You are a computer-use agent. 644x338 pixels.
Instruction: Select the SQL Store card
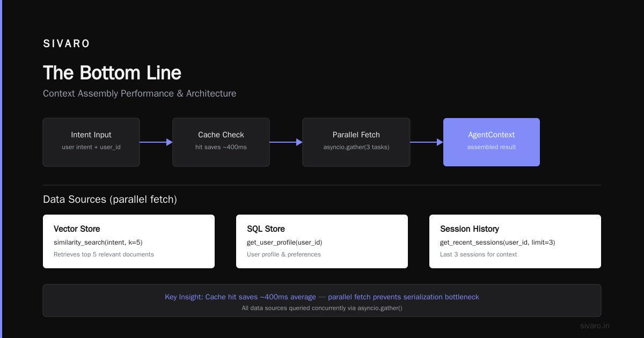[x=322, y=241]
